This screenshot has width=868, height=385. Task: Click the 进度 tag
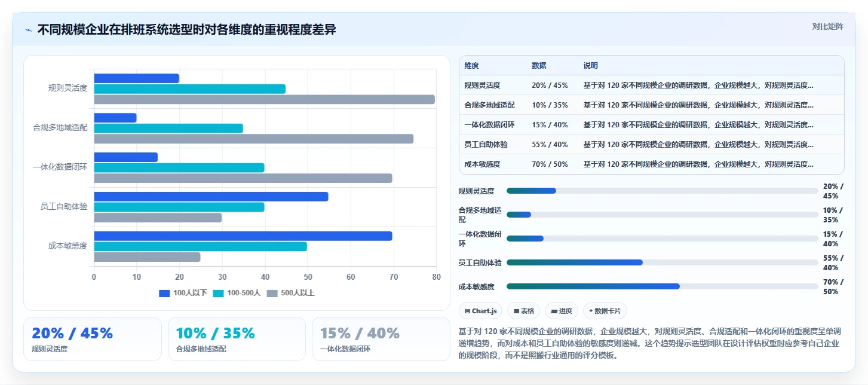pyautogui.click(x=562, y=311)
